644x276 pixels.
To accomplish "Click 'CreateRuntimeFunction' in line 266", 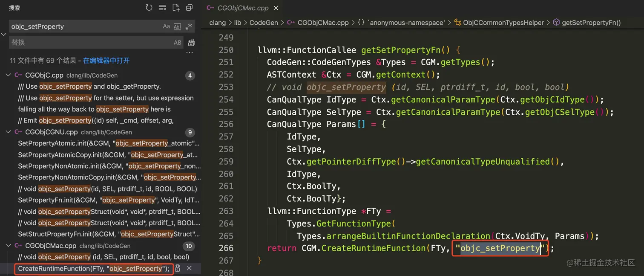I will point(374,248).
